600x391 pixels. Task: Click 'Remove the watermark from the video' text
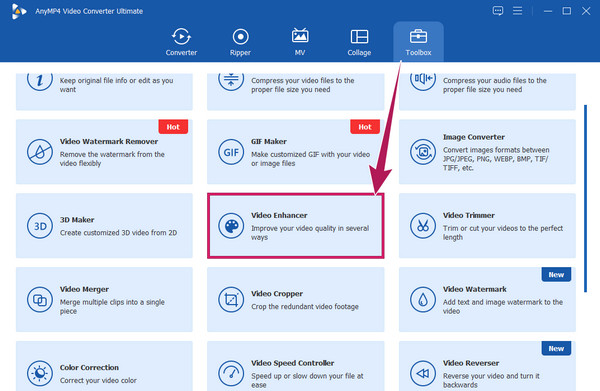point(112,159)
